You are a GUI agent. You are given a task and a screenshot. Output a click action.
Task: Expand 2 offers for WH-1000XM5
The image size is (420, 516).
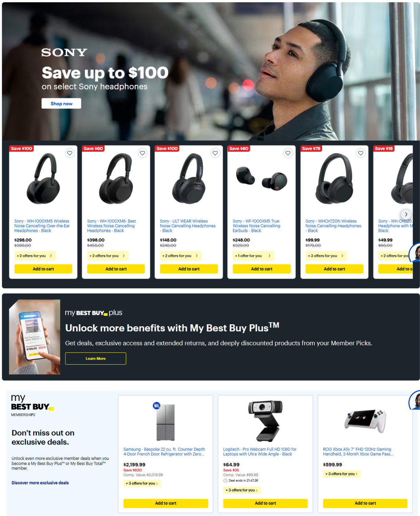pos(35,256)
